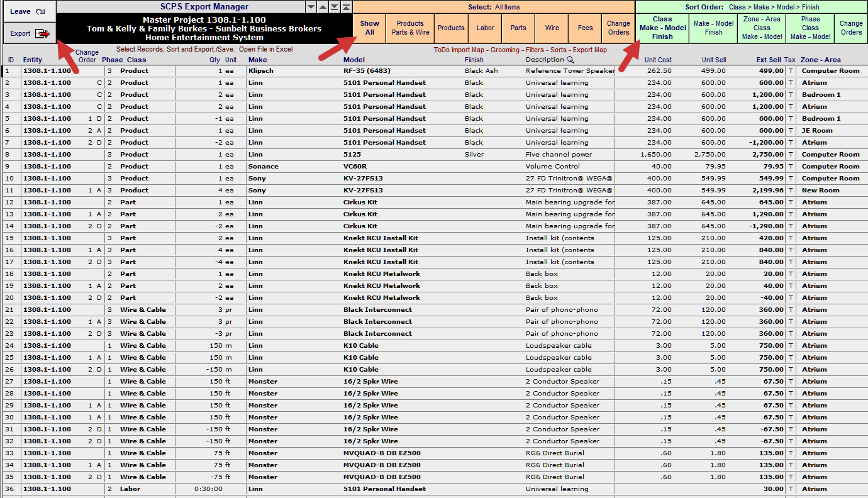
Task: Click the Qty column header
Action: [x=215, y=60]
